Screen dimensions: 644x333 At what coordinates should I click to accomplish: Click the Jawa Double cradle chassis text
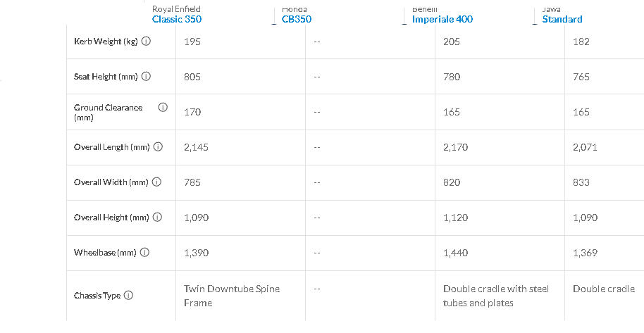coord(604,289)
